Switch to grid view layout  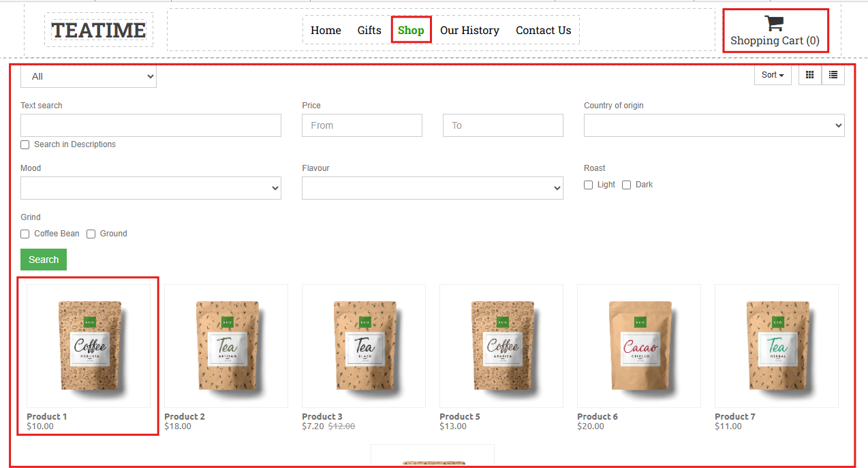pyautogui.click(x=810, y=75)
